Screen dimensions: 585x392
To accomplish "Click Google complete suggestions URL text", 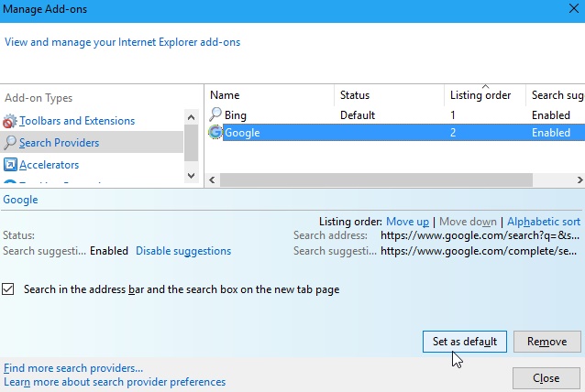I will point(479,251).
